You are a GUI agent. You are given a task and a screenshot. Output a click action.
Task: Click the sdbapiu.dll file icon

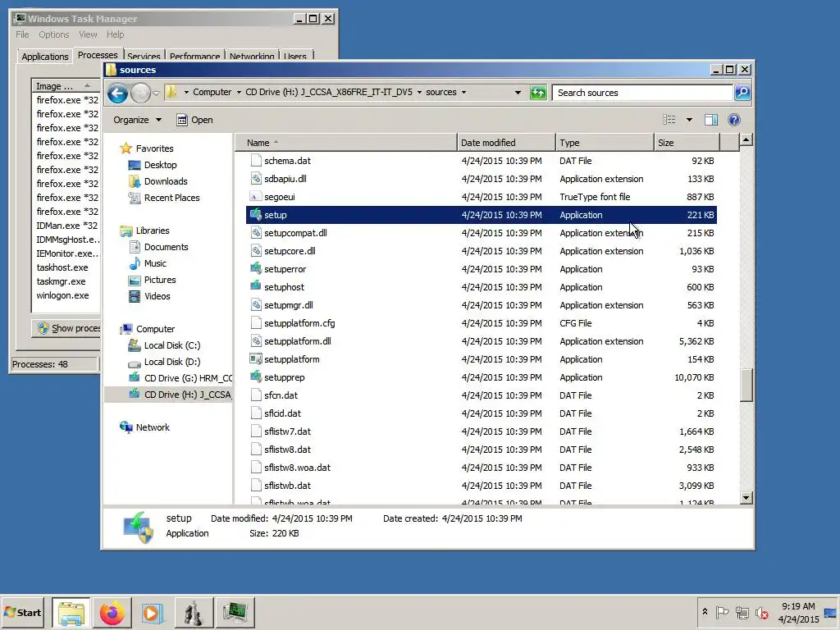coord(256,178)
